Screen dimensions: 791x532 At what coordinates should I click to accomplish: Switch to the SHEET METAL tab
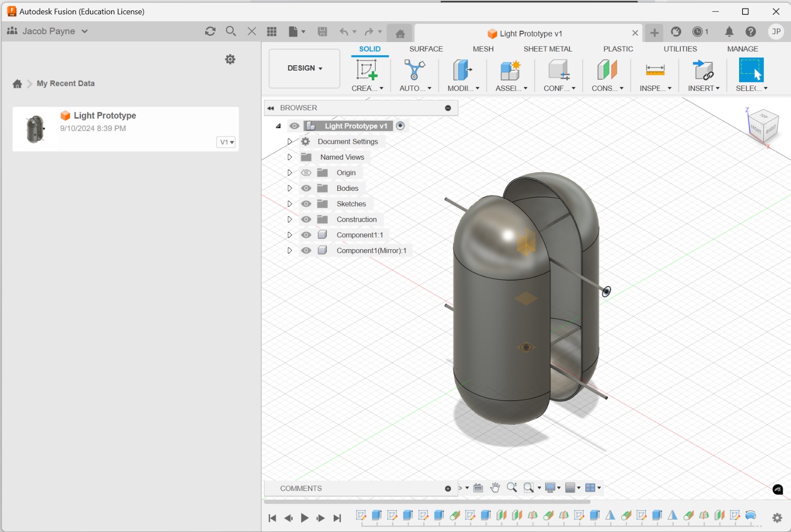(x=548, y=49)
